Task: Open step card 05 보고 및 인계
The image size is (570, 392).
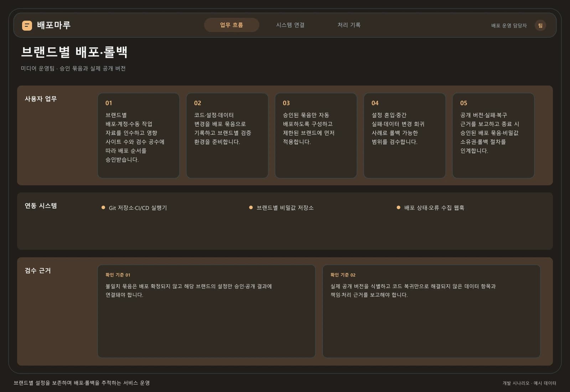Action: (x=493, y=135)
